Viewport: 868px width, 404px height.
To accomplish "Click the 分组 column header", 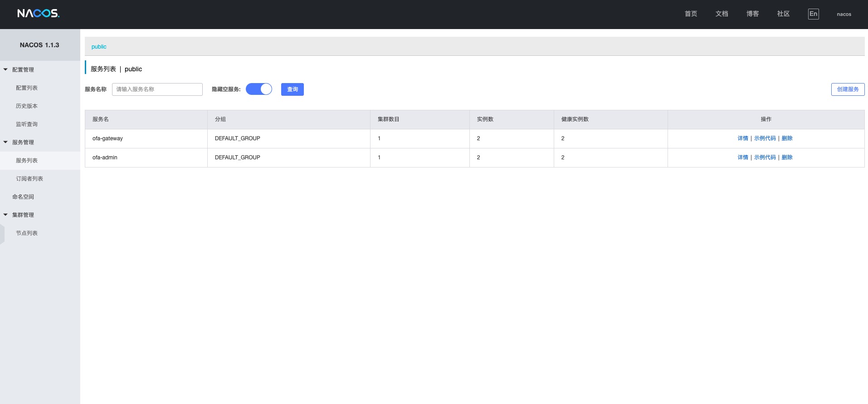I will click(289, 119).
